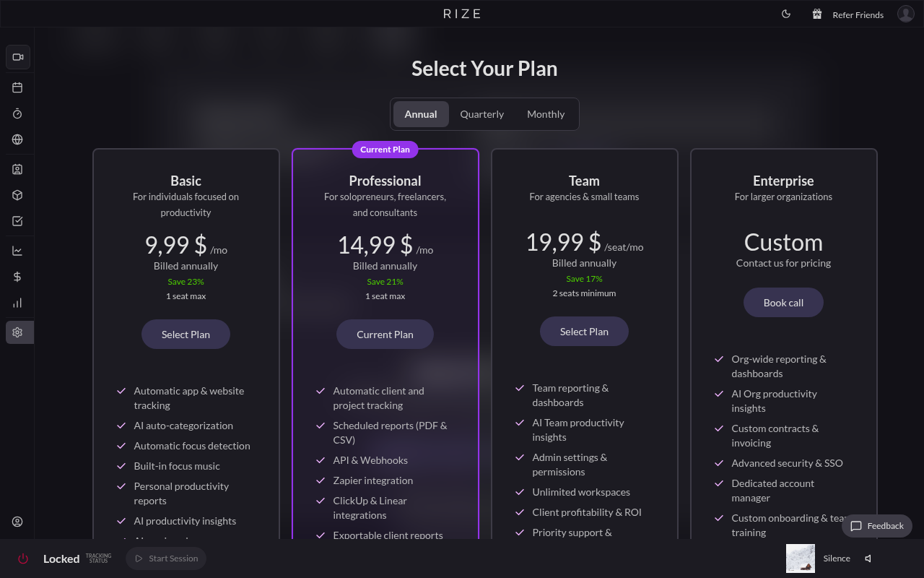924x578 pixels.
Task: Click the Silence music album thumbnail
Action: pos(800,558)
